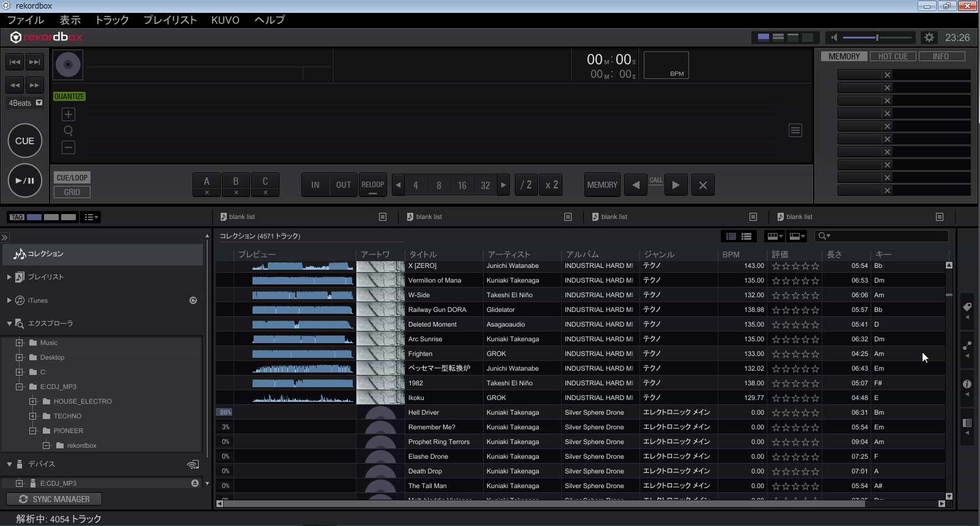980x526 pixels.
Task: Click the horizontal scrollbar of track list
Action: click(x=545, y=504)
